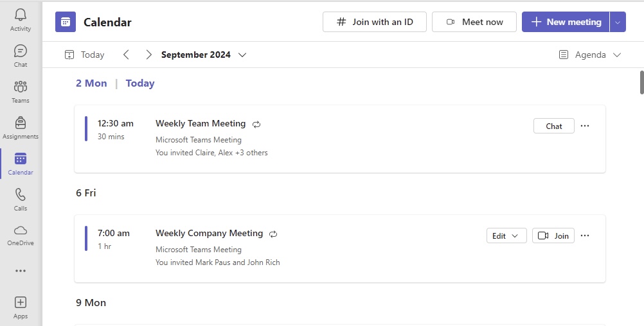Viewport: 644px width, 326px height.
Task: Go to next period with right arrow
Action: coord(148,55)
